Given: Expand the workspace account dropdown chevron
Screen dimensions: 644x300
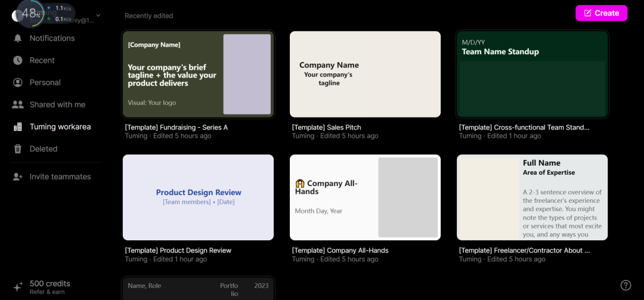Looking at the screenshot, I should coord(98,16).
